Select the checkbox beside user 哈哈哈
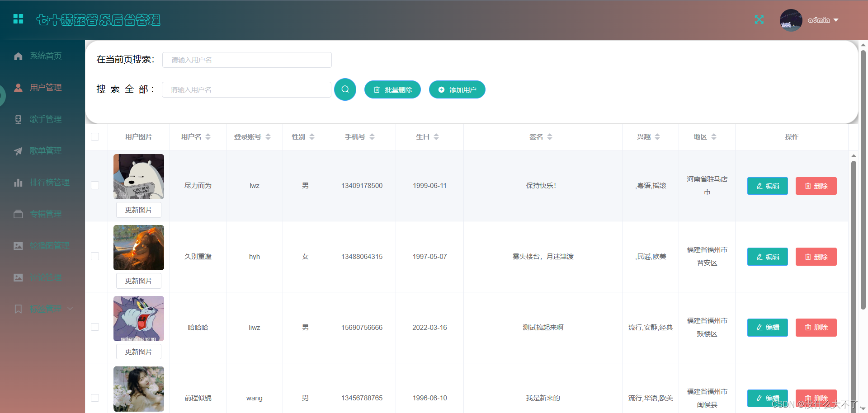 pyautogui.click(x=95, y=327)
